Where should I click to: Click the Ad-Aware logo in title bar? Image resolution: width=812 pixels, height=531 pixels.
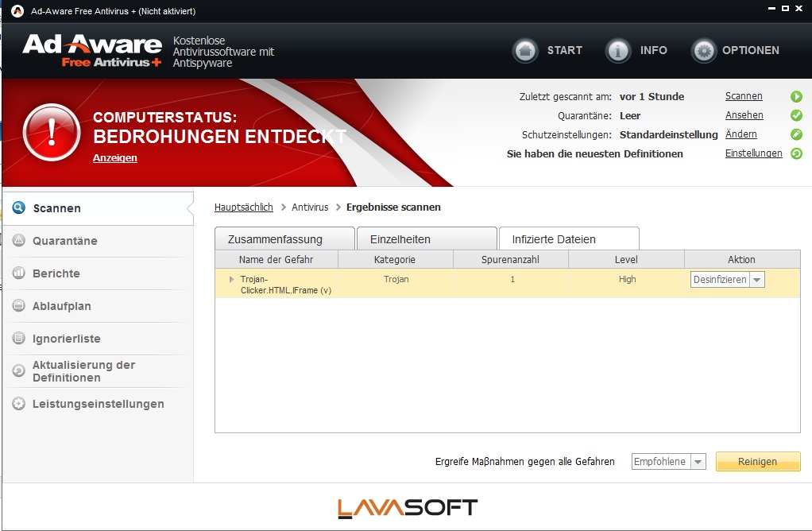pyautogui.click(x=17, y=11)
